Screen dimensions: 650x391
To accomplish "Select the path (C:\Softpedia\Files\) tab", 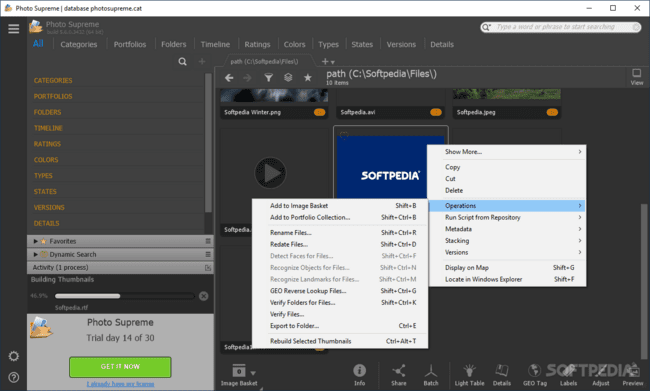I will (x=264, y=61).
